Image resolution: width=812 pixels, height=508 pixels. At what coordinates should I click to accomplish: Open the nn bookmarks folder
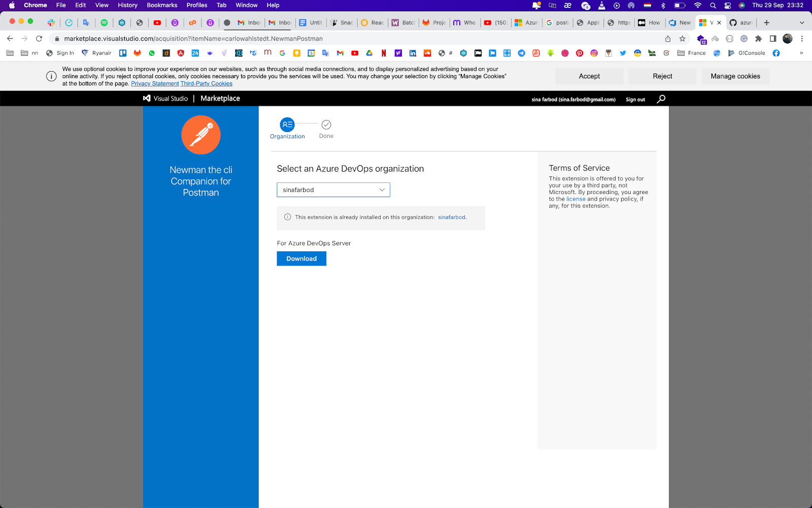pos(29,53)
